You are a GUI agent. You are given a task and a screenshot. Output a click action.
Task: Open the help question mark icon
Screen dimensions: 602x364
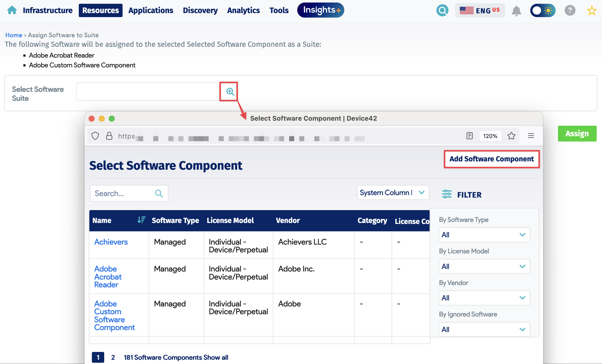point(570,11)
